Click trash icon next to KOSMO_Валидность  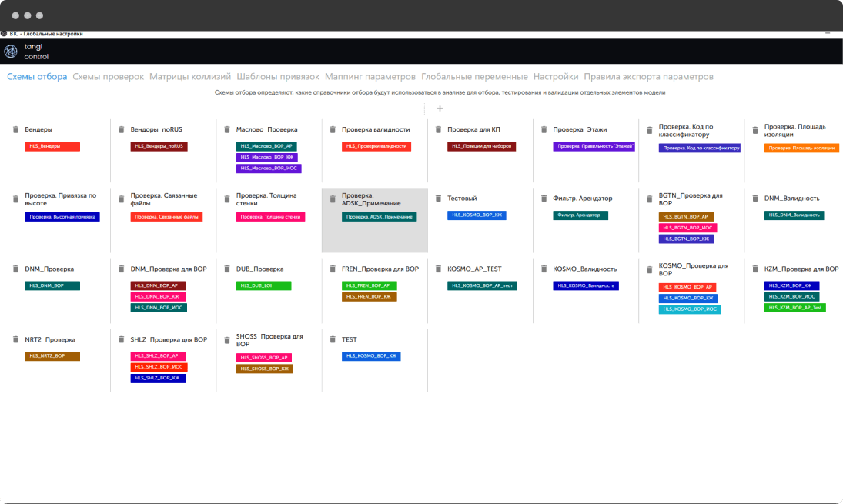[x=544, y=269]
